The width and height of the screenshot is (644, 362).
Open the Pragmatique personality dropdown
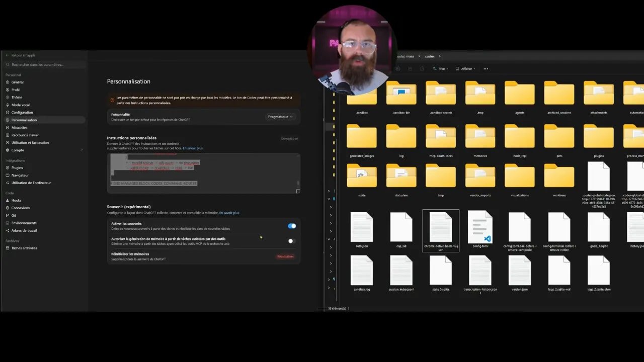[x=280, y=117]
